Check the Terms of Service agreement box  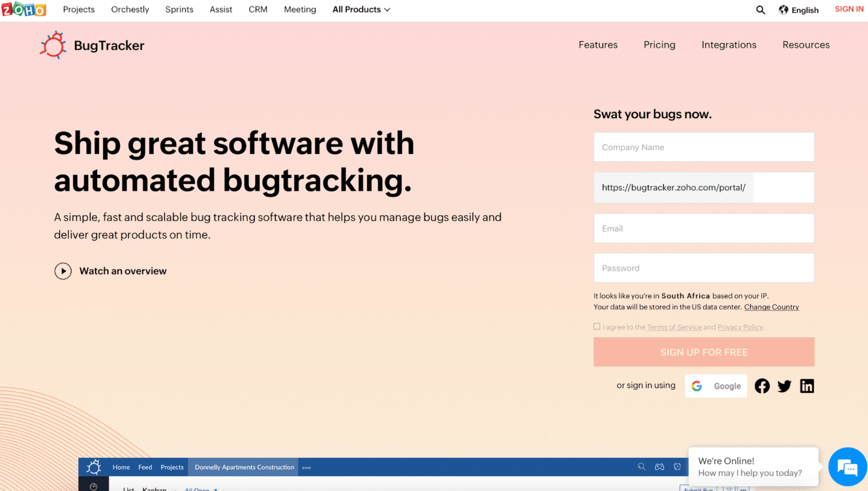[597, 326]
